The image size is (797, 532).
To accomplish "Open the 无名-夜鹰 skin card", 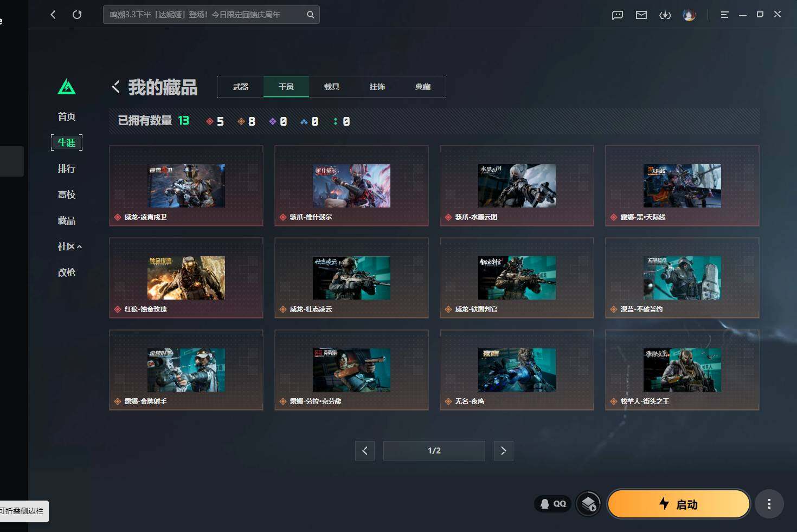I will click(517, 370).
